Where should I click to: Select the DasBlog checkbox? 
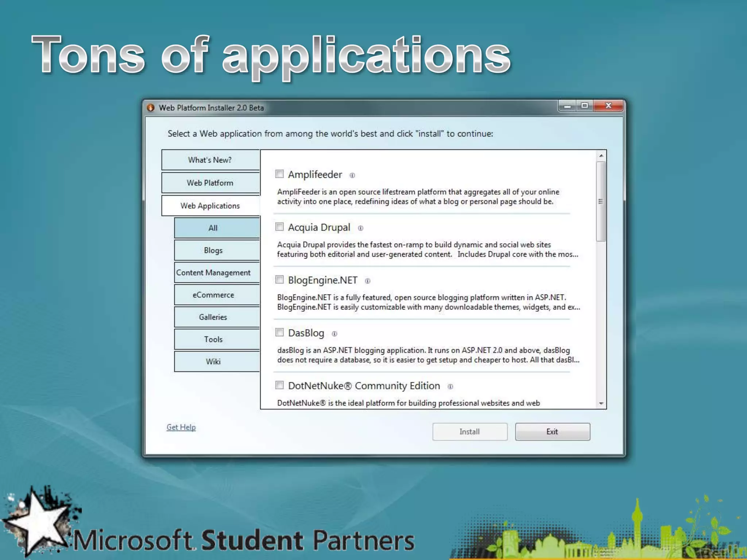[x=279, y=332]
